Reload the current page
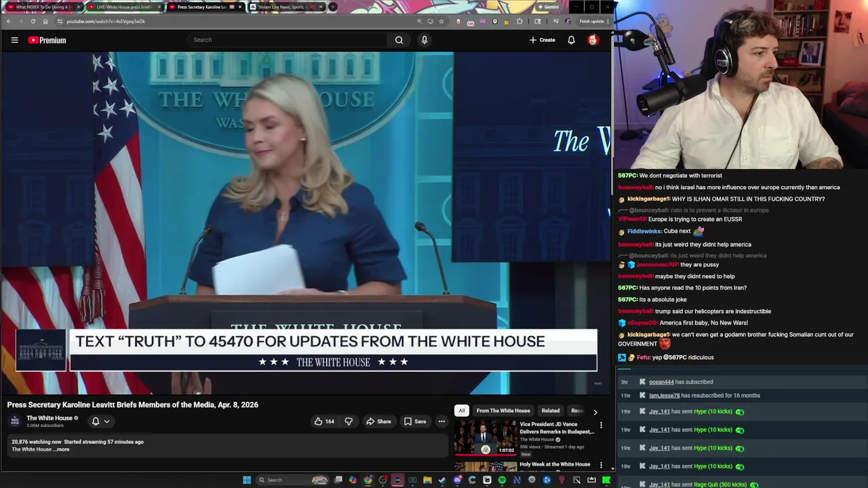 pos(33,21)
